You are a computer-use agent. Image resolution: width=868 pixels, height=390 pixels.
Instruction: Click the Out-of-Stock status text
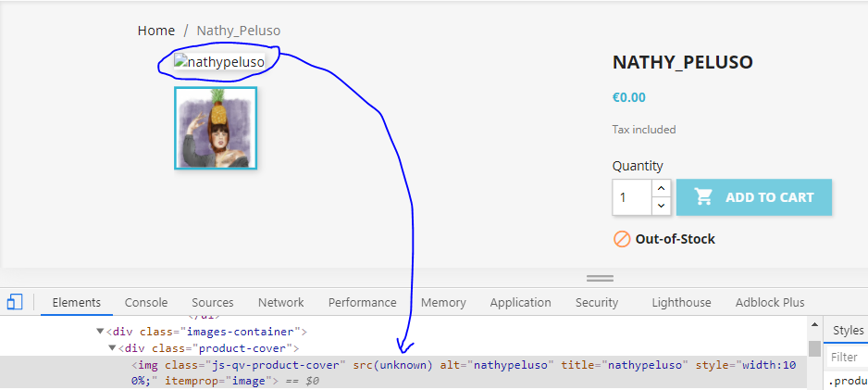pos(675,239)
